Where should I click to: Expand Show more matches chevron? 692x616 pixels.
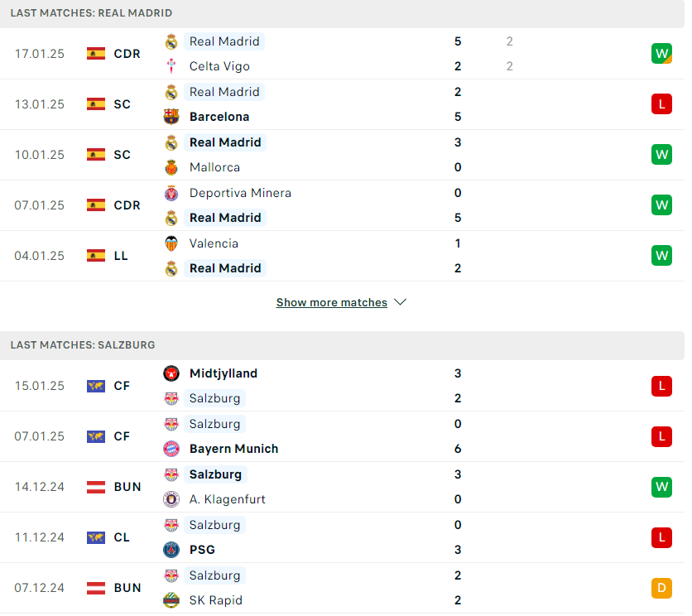tap(401, 303)
